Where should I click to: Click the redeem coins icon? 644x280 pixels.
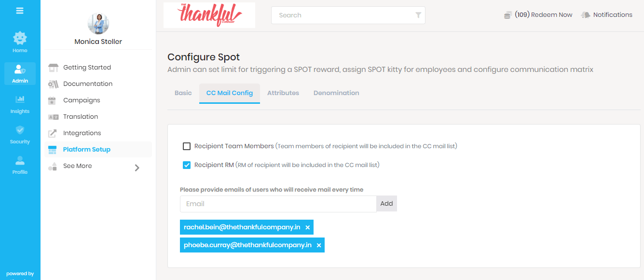[x=507, y=15]
